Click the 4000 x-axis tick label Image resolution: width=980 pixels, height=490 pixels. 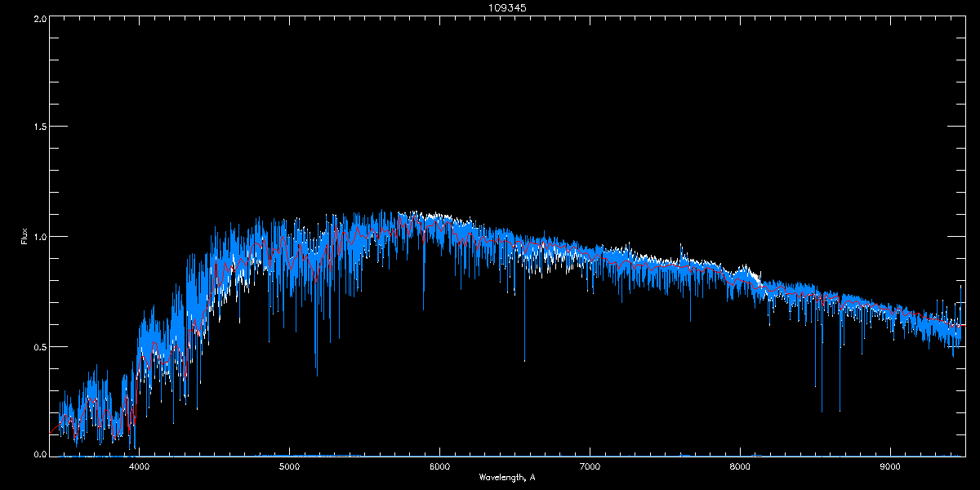pyautogui.click(x=139, y=467)
